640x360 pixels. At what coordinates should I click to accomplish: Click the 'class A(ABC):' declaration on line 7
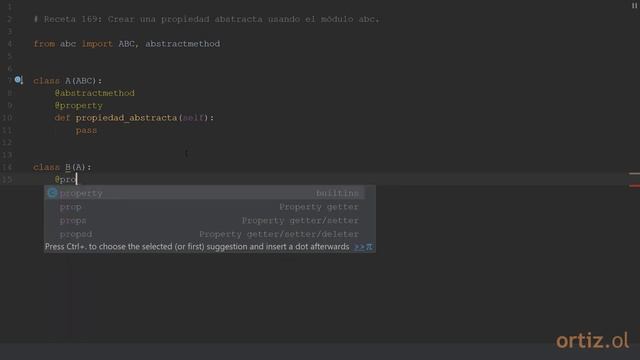pyautogui.click(x=68, y=81)
